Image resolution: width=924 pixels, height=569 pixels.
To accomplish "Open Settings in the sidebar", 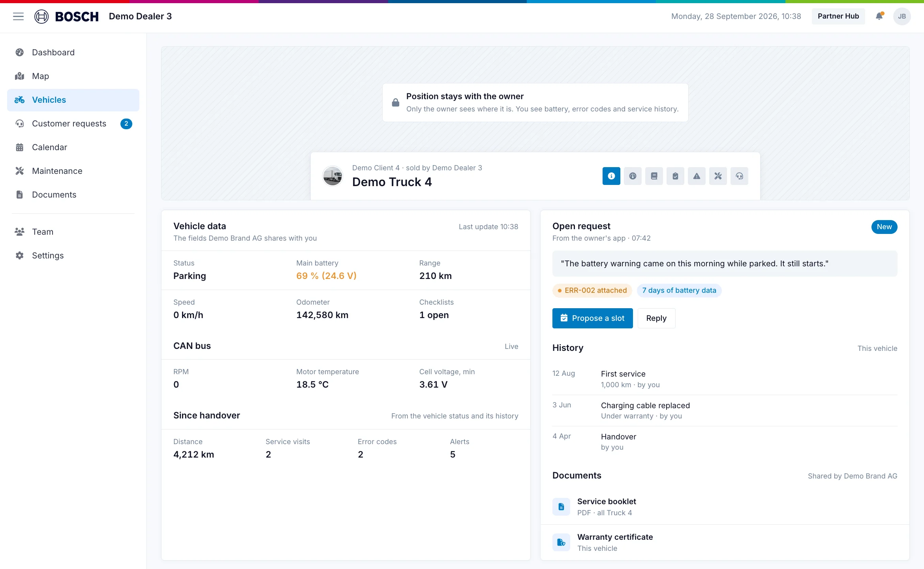I will point(73,256).
